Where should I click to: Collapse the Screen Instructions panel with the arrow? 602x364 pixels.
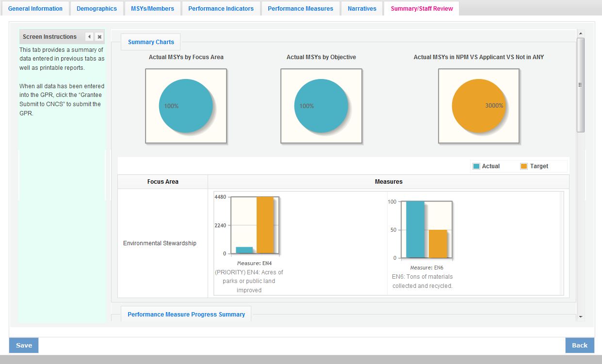pos(89,37)
